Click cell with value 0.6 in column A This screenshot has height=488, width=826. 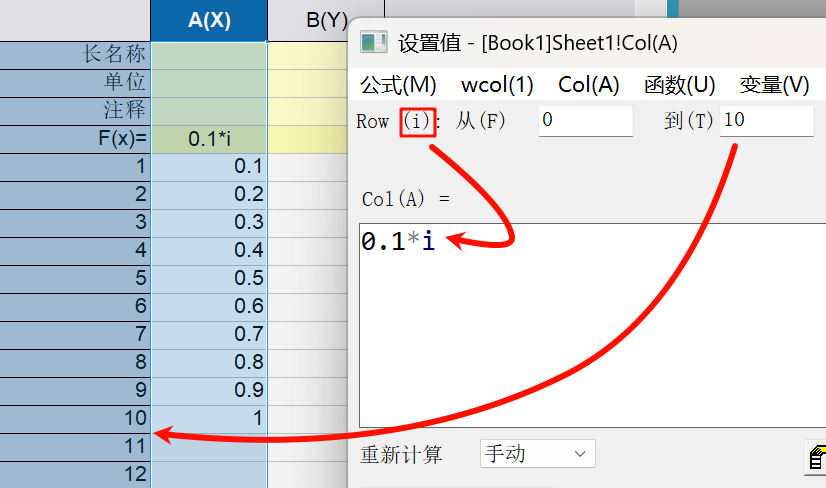coord(209,307)
